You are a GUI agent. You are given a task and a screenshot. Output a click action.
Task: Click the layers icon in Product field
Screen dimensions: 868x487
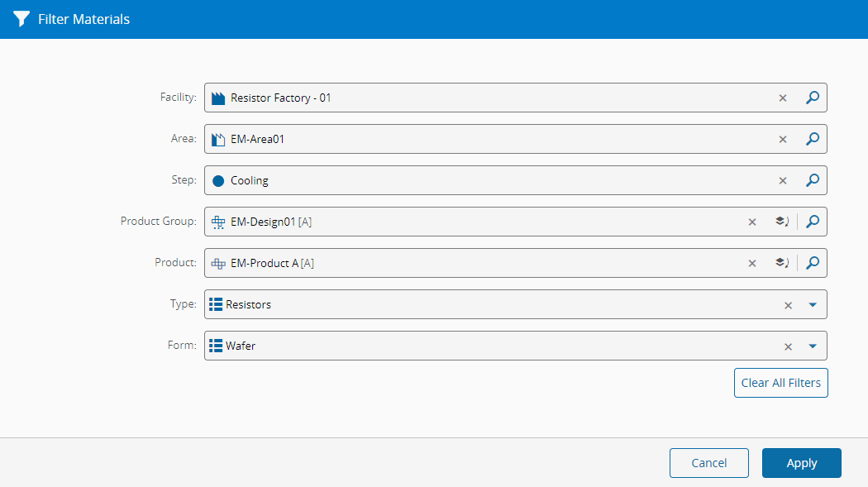tap(780, 263)
